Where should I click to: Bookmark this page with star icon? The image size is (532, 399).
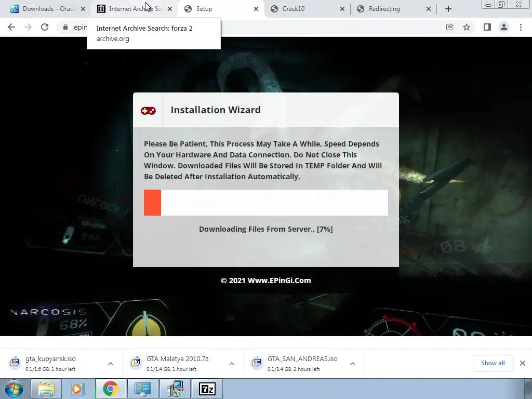tap(467, 27)
